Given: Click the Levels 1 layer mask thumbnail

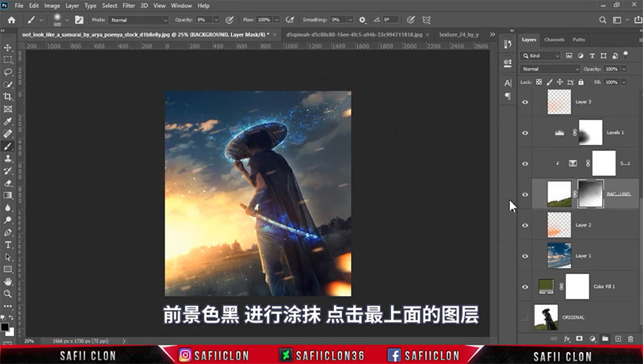Looking at the screenshot, I should pyautogui.click(x=590, y=132).
